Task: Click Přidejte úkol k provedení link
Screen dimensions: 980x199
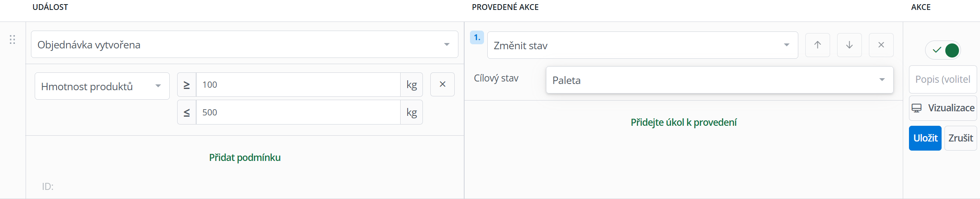Action: tap(683, 122)
